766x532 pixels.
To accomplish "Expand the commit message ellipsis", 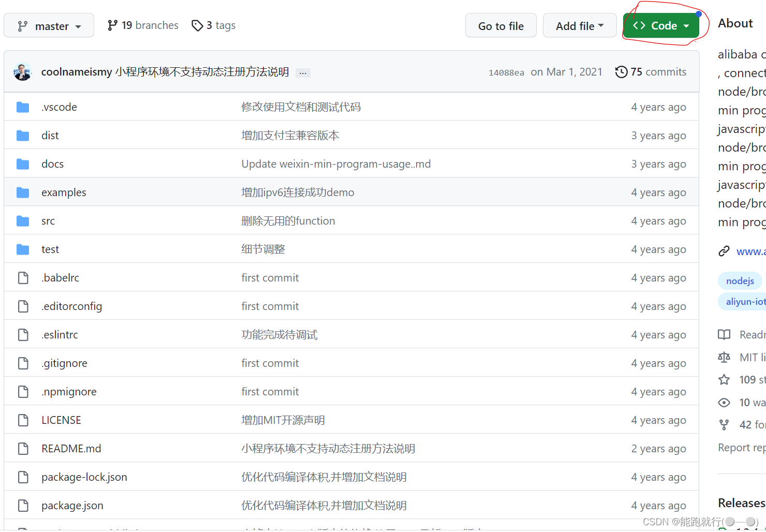I will tap(303, 73).
